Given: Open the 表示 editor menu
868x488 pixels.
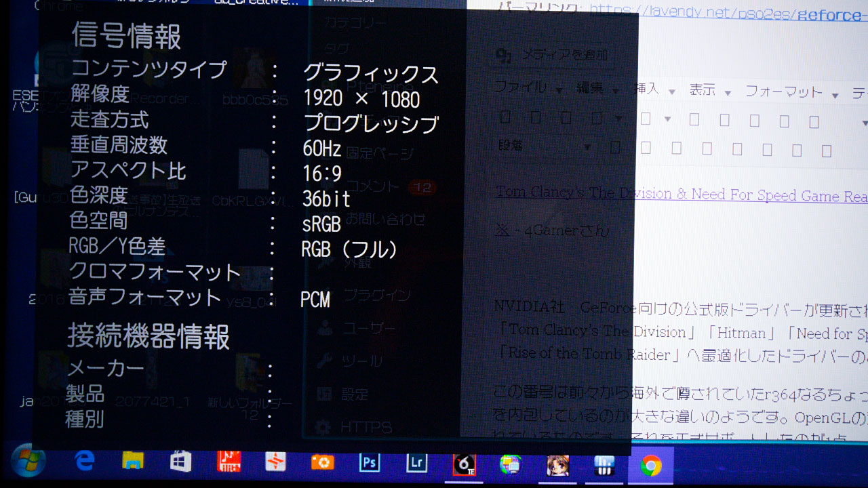Looking at the screenshot, I should [710, 90].
